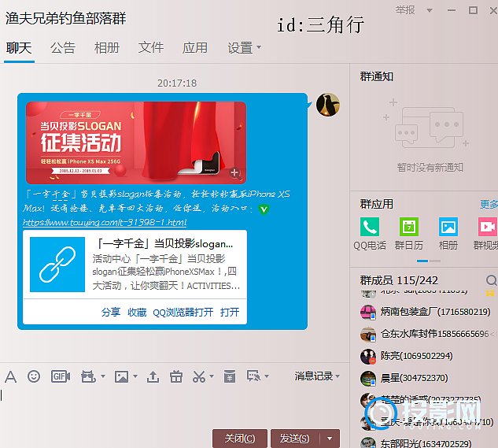Click the 群成员 115/242 header
Image resolution: width=498 pixels, height=448 pixels.
399,280
